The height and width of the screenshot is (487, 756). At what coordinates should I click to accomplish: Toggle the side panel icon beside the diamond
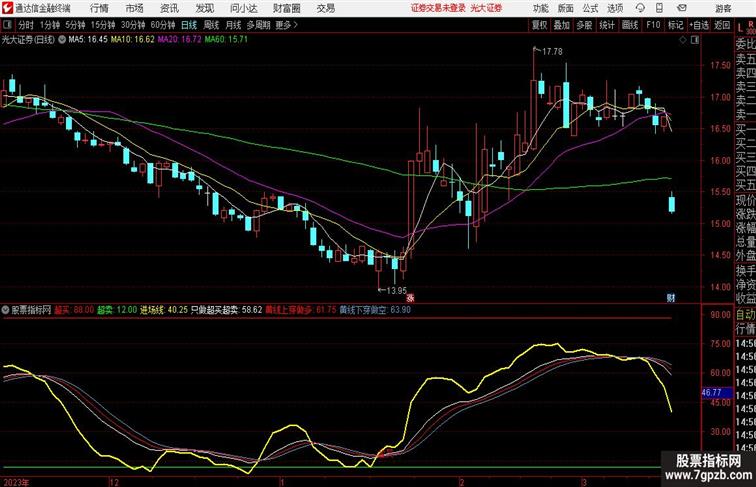[x=695, y=40]
